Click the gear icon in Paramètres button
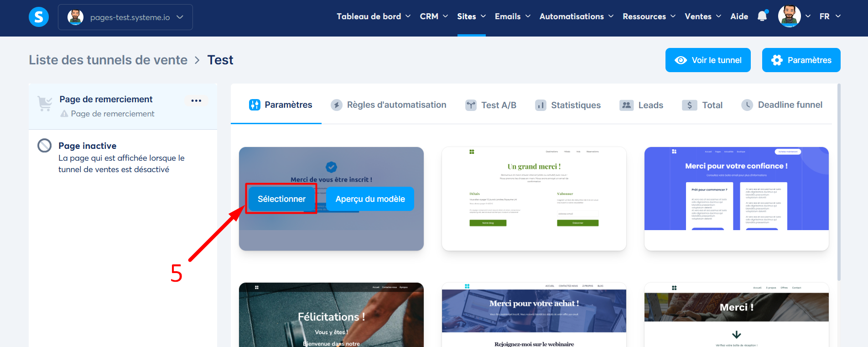Viewport: 868px width, 347px height. (777, 60)
